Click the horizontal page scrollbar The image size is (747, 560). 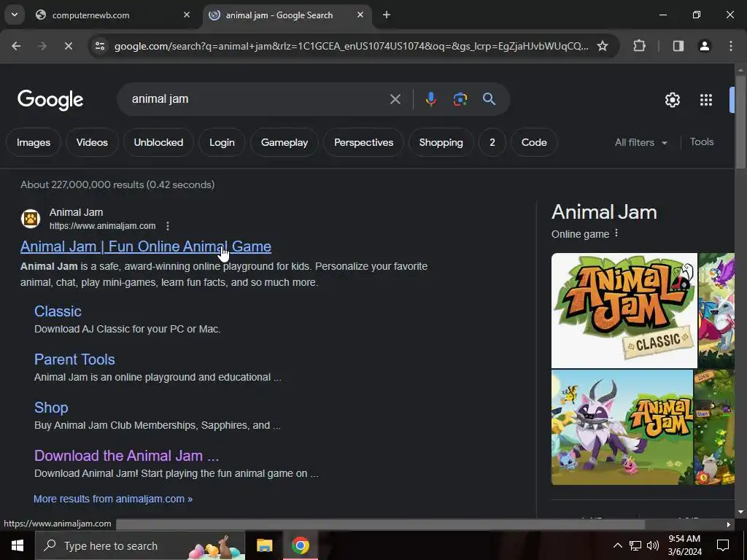coord(380,524)
